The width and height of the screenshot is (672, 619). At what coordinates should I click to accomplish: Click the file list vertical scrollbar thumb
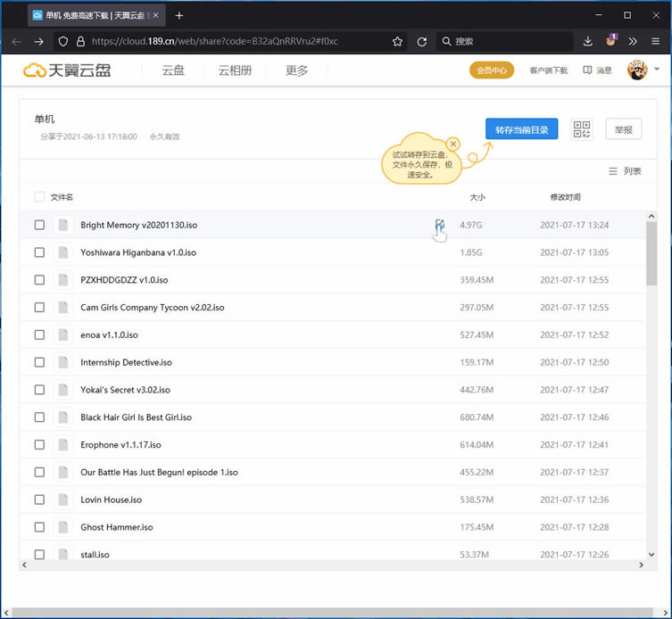[x=651, y=253]
